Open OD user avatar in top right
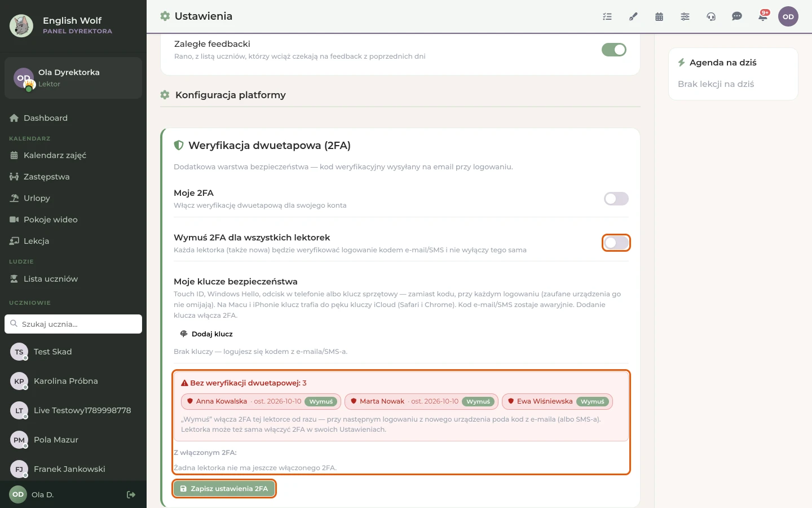Viewport: 812px width, 508px height. click(x=788, y=16)
